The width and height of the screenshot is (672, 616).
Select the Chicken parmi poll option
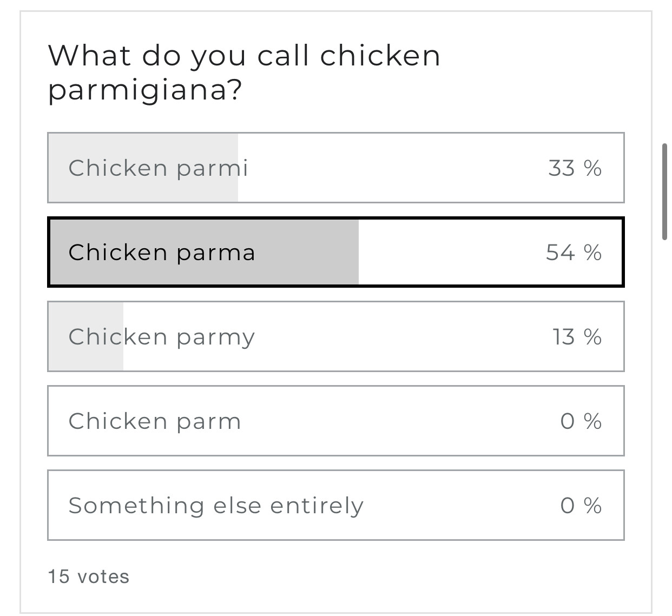[x=158, y=168]
